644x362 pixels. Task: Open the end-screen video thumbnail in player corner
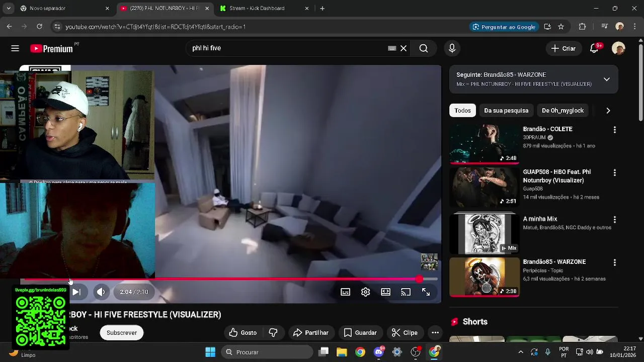pyautogui.click(x=429, y=262)
